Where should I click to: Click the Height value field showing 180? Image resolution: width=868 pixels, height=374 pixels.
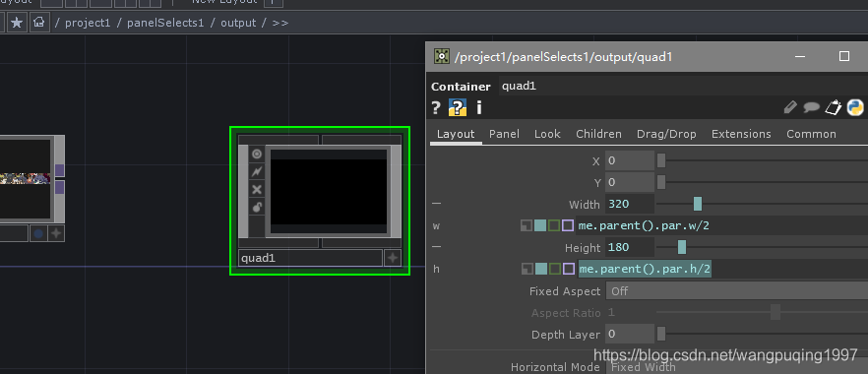(x=630, y=247)
